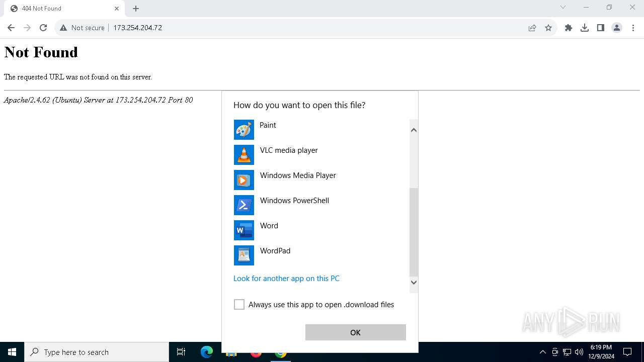
Task: Open the Chrome three-dot menu
Action: click(x=633, y=28)
